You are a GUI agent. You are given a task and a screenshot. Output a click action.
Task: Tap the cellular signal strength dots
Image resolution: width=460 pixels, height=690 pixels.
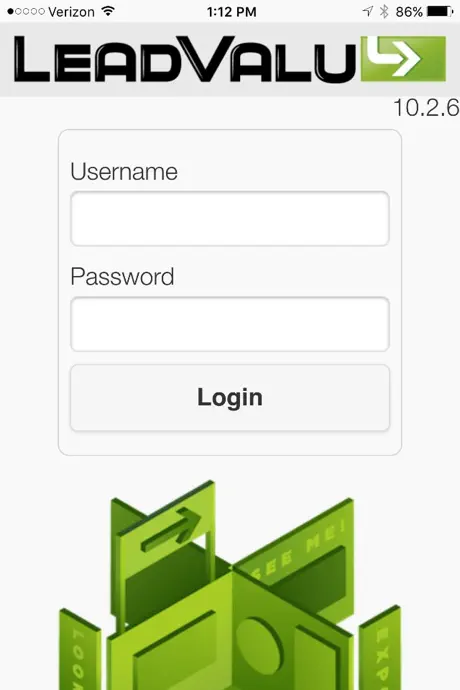click(x=26, y=11)
